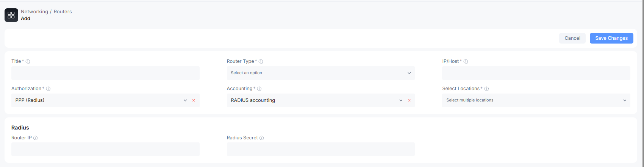Screen dimensions: 644x167
Task: Click the info icon beside Router IP
Action: [x=35, y=138]
